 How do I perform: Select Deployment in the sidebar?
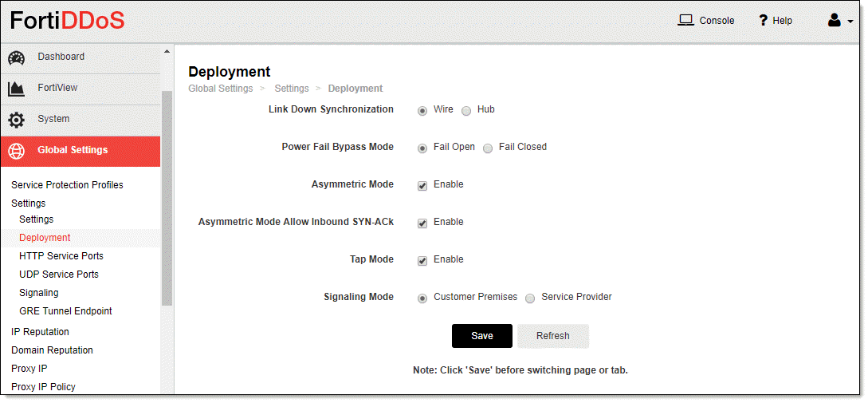point(45,237)
